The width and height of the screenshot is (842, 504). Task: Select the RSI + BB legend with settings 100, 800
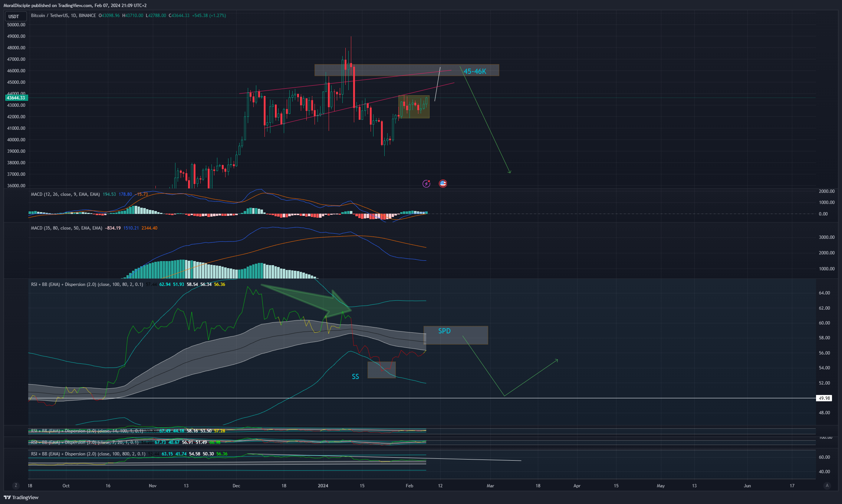(x=88, y=454)
